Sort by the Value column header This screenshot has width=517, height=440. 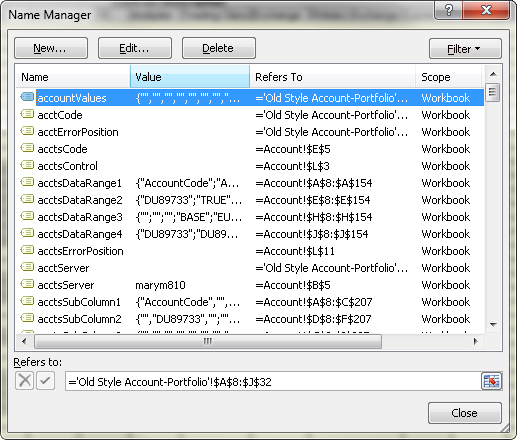190,77
